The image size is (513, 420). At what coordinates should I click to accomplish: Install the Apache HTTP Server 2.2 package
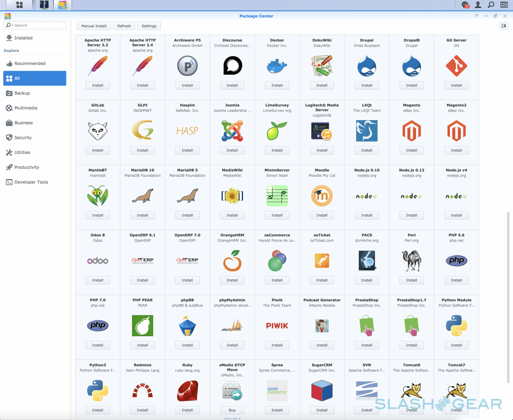pos(98,86)
